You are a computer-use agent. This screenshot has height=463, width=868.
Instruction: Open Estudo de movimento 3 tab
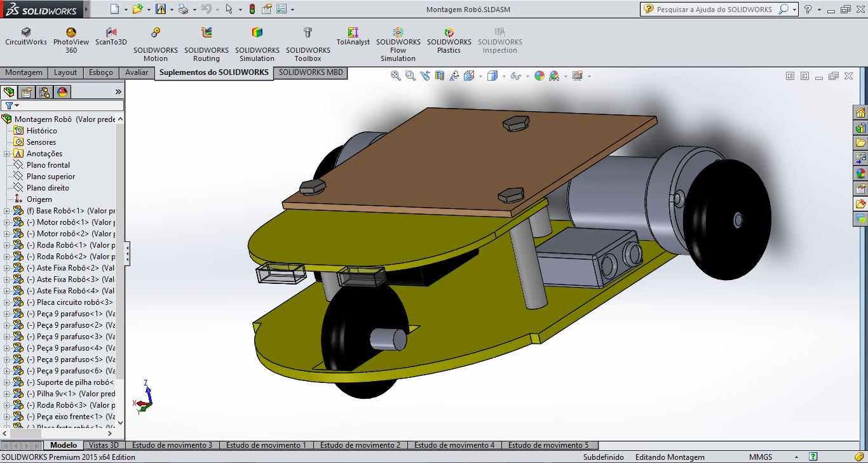(x=172, y=445)
